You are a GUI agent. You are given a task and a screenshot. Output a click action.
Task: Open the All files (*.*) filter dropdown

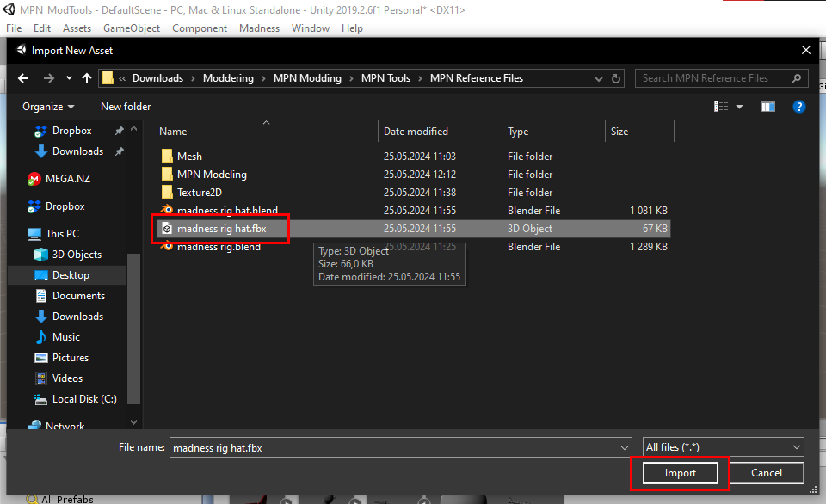(724, 447)
